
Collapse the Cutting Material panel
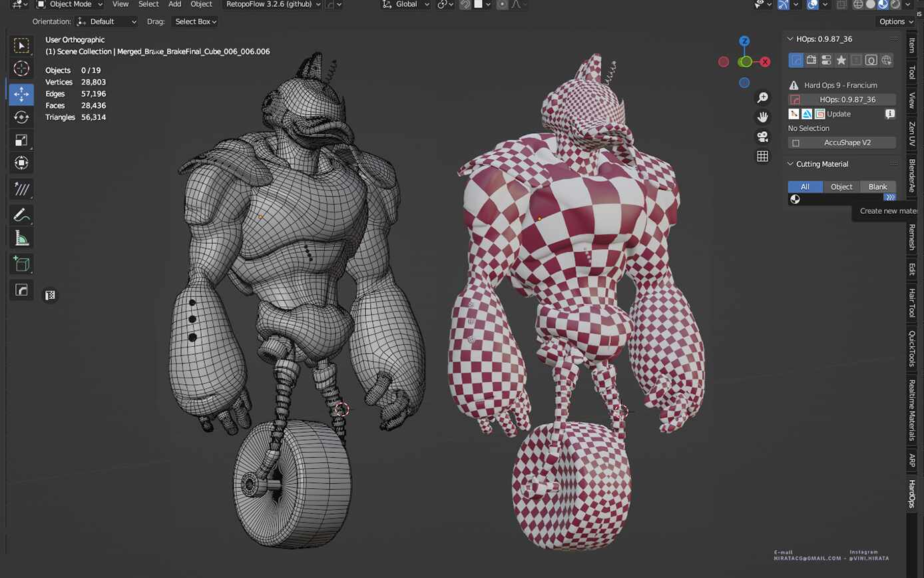pos(790,164)
